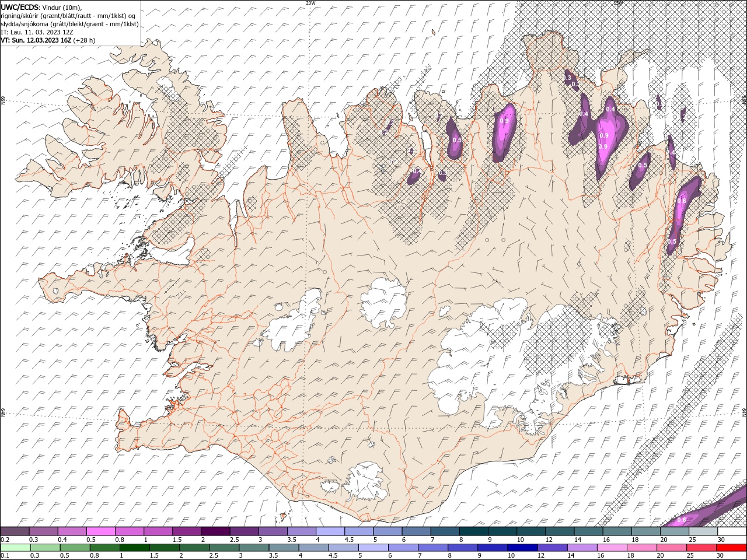Screen dimensions: 747x560
Task: Pick the 16 pale pink swatch, lower legend row
Action: click(x=613, y=547)
